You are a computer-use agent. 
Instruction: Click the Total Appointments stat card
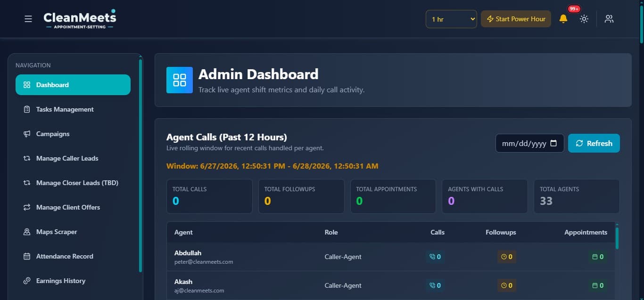pos(393,196)
